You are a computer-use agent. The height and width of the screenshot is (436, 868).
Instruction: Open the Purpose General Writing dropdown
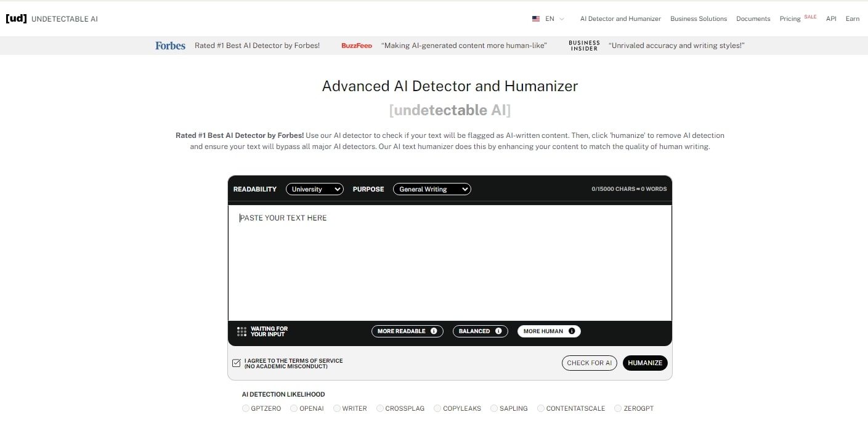click(431, 189)
